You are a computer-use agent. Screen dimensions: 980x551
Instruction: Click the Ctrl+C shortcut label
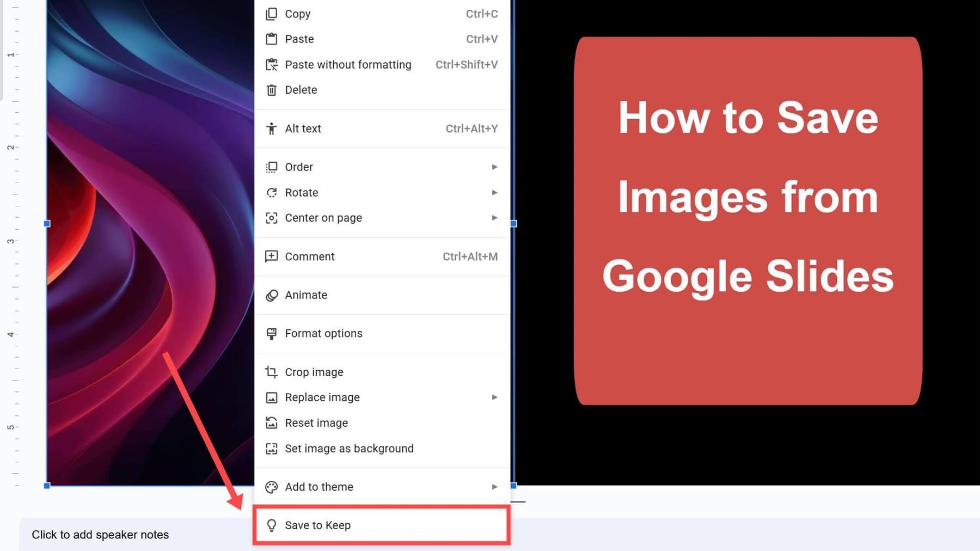pos(482,14)
